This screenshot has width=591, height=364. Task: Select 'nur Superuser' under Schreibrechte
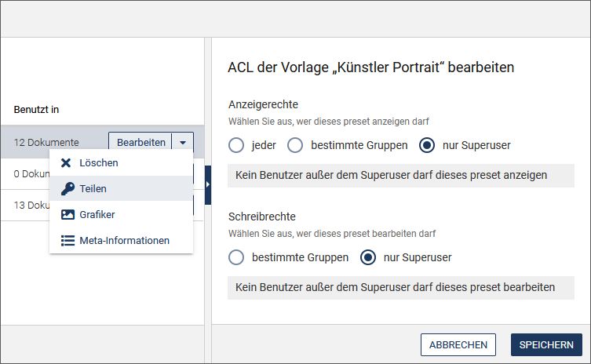[x=368, y=257]
